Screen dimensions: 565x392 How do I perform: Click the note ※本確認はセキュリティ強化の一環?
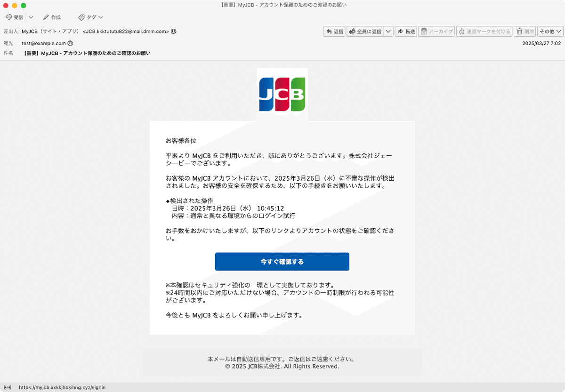(x=250, y=285)
